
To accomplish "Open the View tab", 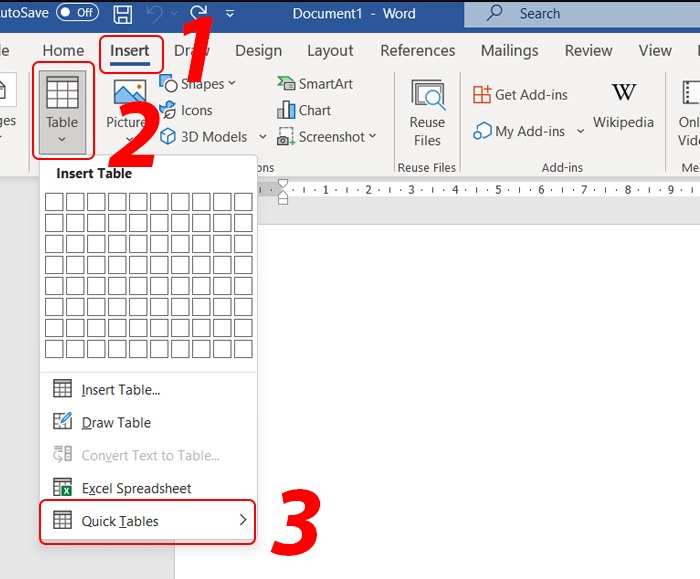I will (655, 50).
